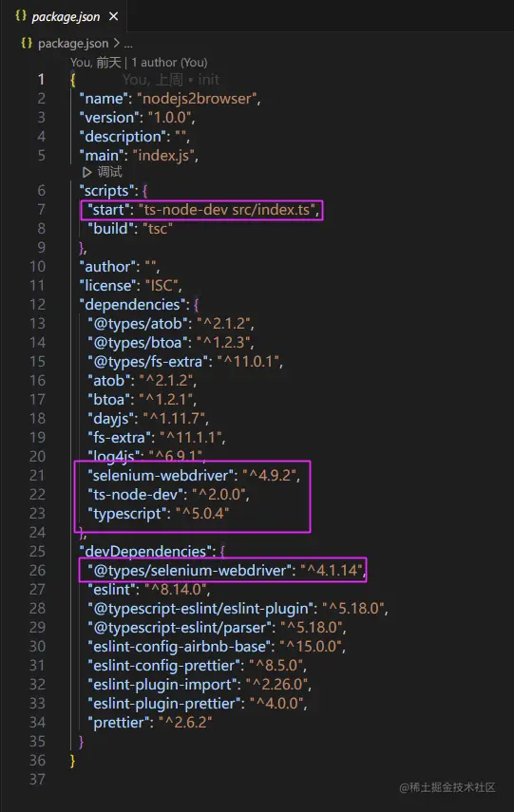
Task: Click the "nodejs2browser" value
Action: (x=197, y=99)
